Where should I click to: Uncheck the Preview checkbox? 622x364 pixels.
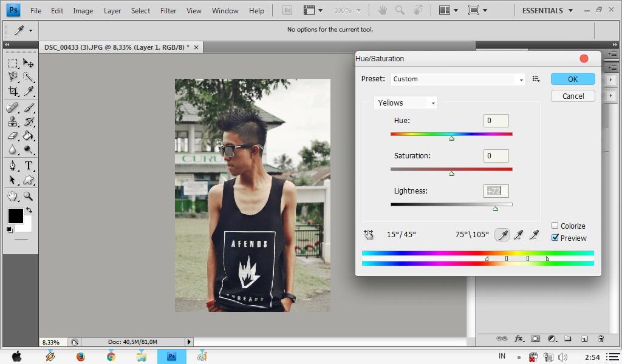tap(555, 238)
